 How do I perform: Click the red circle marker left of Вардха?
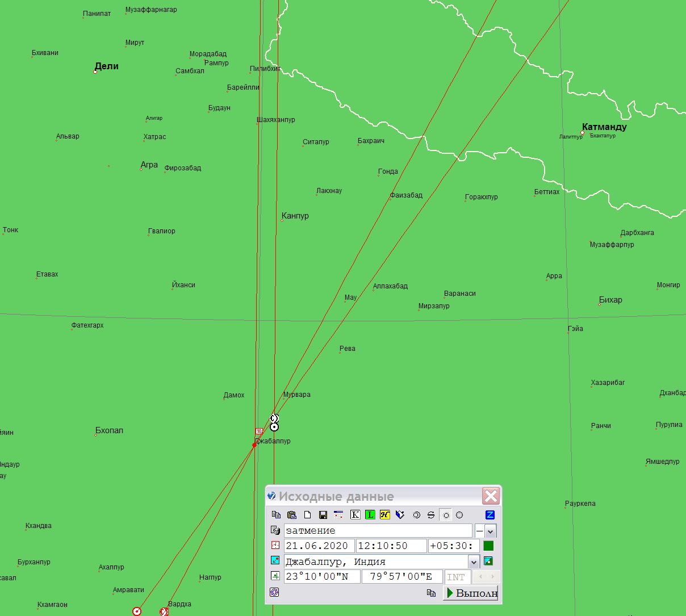pos(164,611)
